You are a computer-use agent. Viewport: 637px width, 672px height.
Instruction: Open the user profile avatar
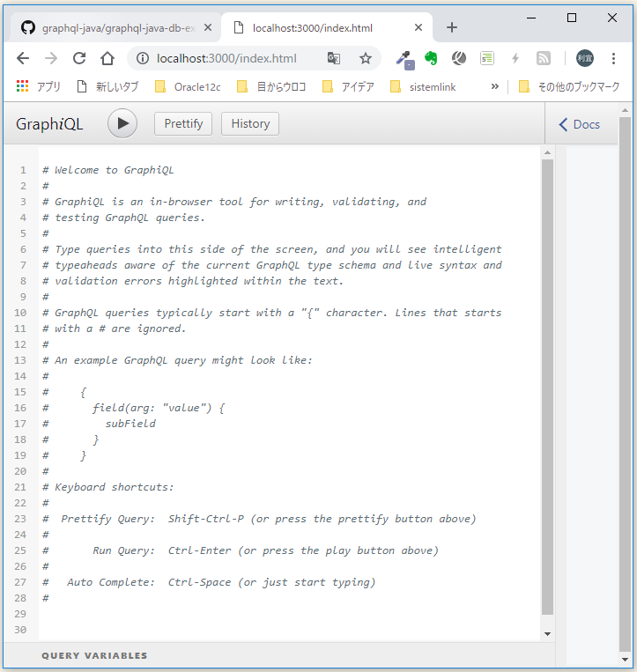(585, 58)
